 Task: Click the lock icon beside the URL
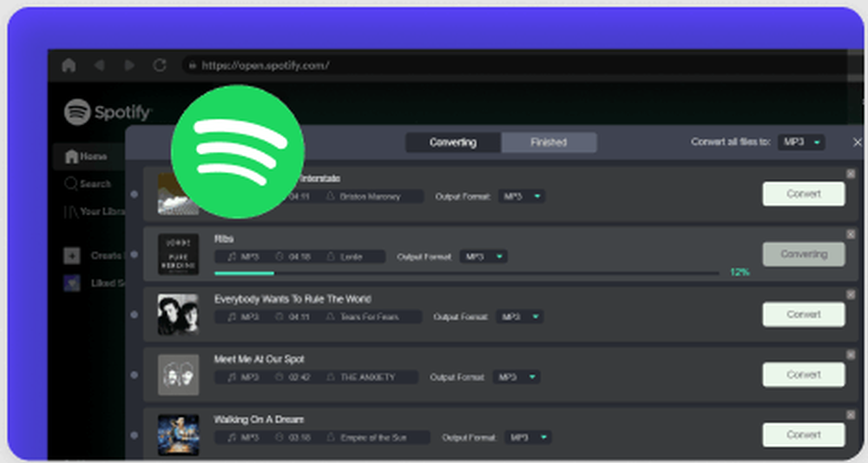click(192, 65)
